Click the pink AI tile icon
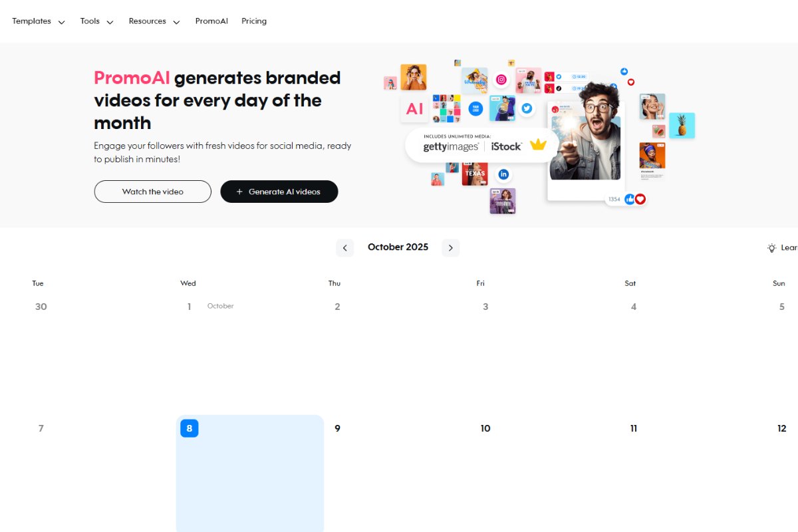 coord(414,109)
